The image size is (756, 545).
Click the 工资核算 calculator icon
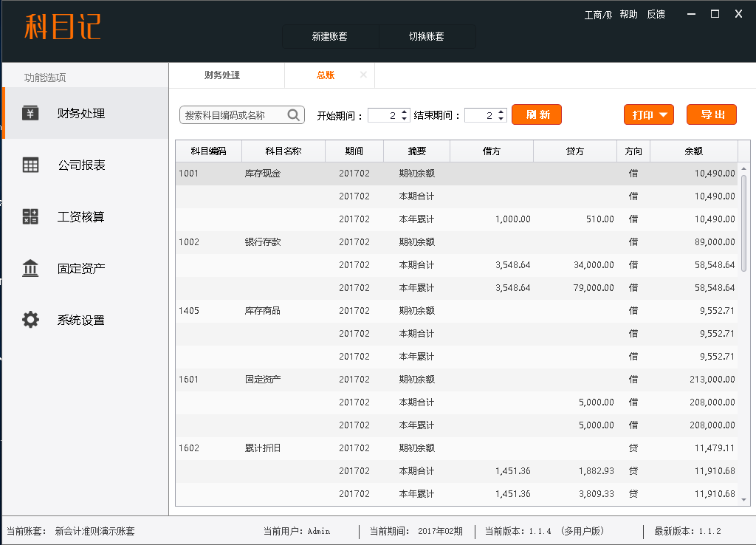pos(30,216)
